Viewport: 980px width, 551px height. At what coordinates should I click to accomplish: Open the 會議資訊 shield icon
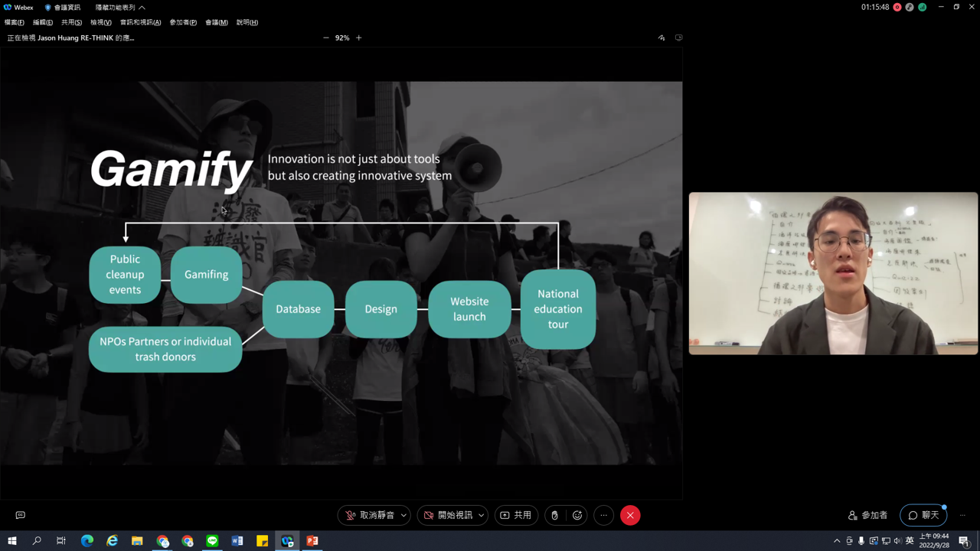[47, 8]
